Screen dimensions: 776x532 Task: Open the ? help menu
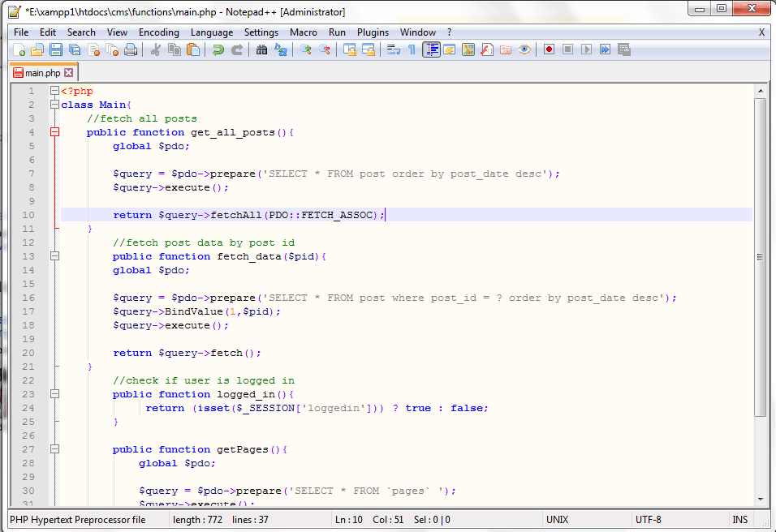point(450,32)
